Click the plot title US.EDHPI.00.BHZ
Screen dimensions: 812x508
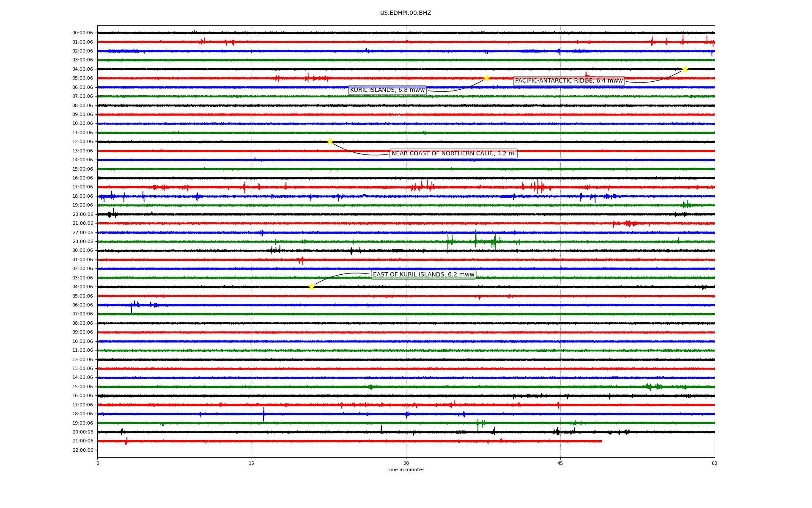(406, 13)
